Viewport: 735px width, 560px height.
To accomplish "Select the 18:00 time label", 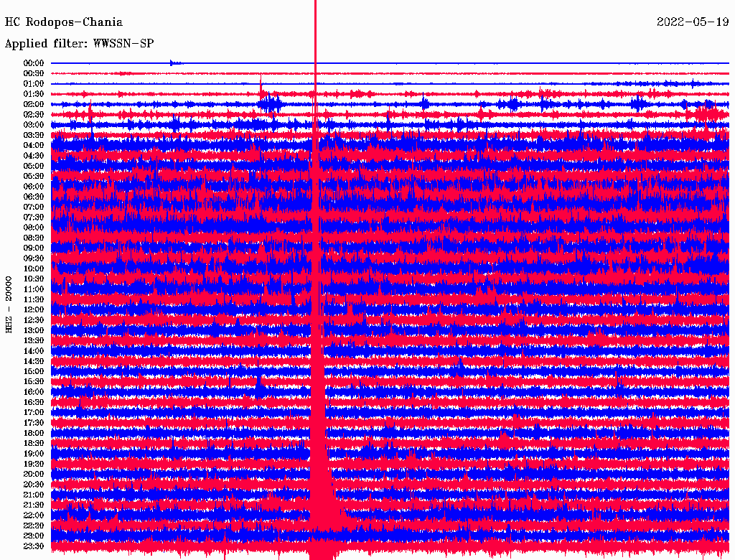I will coord(34,433).
